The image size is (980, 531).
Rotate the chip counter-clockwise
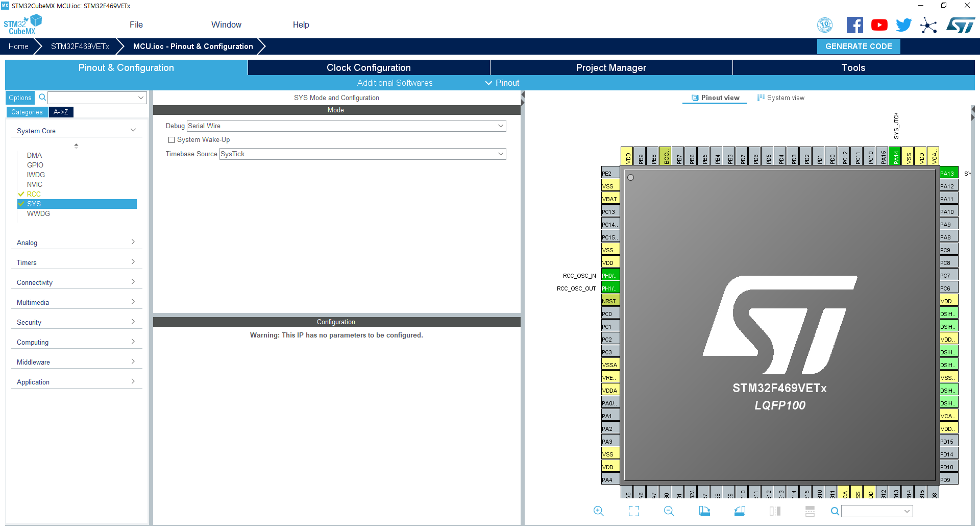(740, 511)
